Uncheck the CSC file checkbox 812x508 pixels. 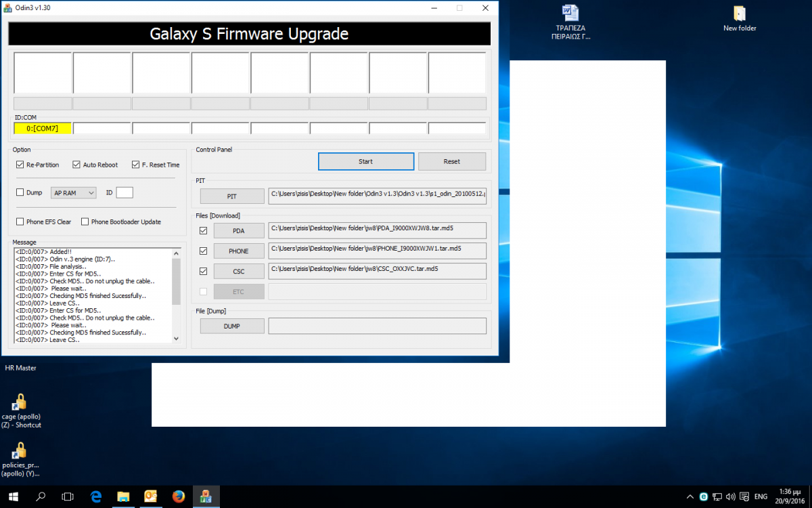[204, 272]
